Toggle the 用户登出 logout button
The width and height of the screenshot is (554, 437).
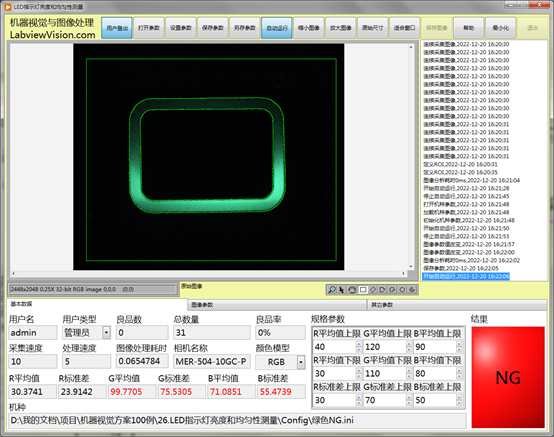click(x=117, y=28)
